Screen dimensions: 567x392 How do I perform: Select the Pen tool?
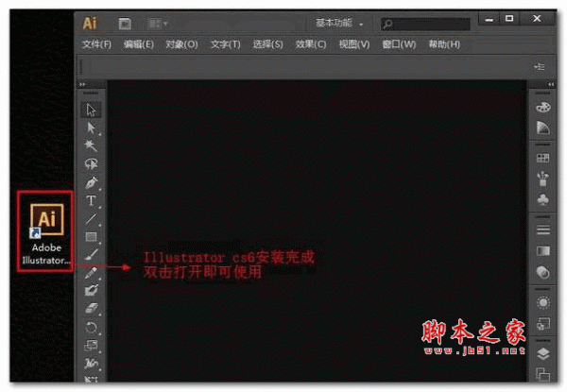(x=91, y=182)
